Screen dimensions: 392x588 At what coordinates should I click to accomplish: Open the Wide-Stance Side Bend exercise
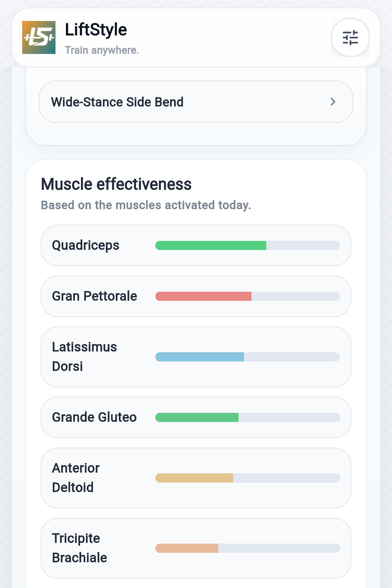[196, 102]
